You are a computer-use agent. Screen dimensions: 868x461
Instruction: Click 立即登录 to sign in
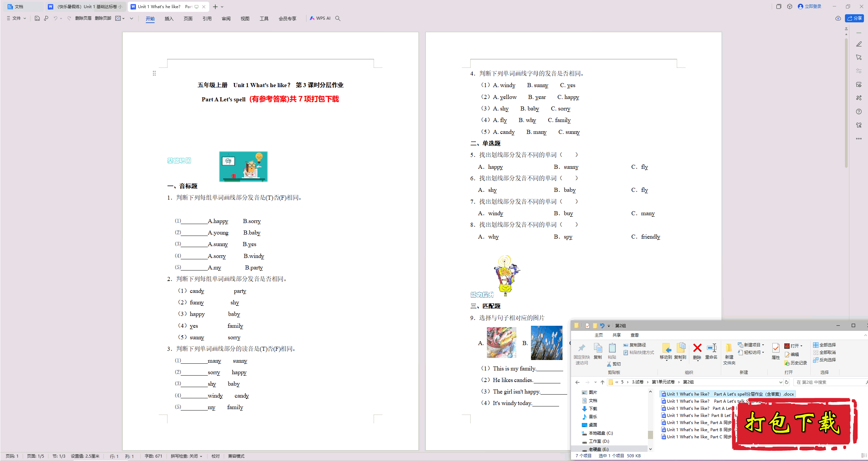pos(810,6)
